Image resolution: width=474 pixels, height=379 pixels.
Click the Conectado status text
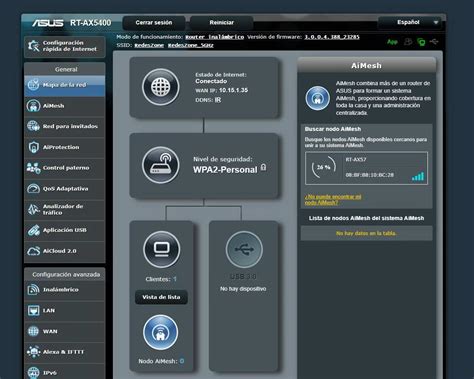click(211, 81)
